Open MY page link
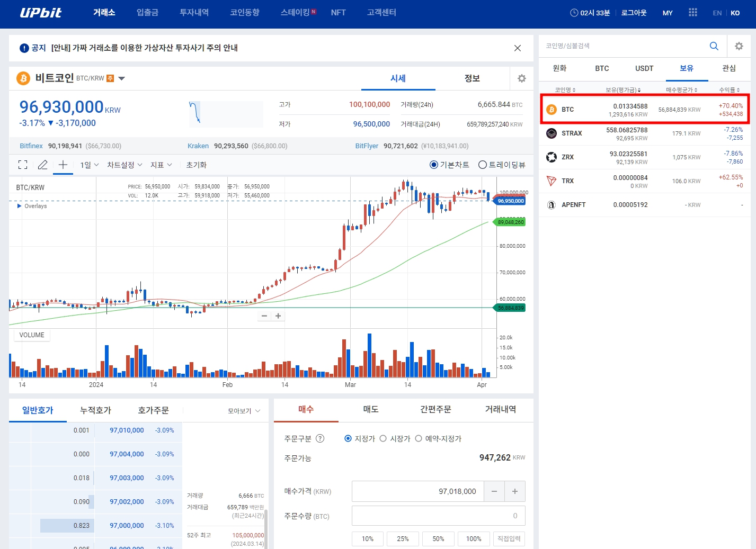The image size is (756, 549). coord(668,13)
